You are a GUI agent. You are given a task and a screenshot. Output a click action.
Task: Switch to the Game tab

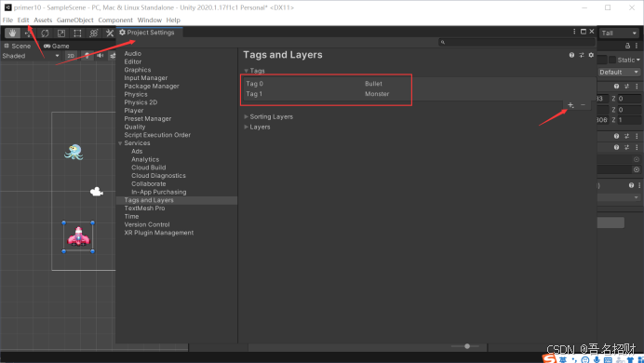pos(56,46)
